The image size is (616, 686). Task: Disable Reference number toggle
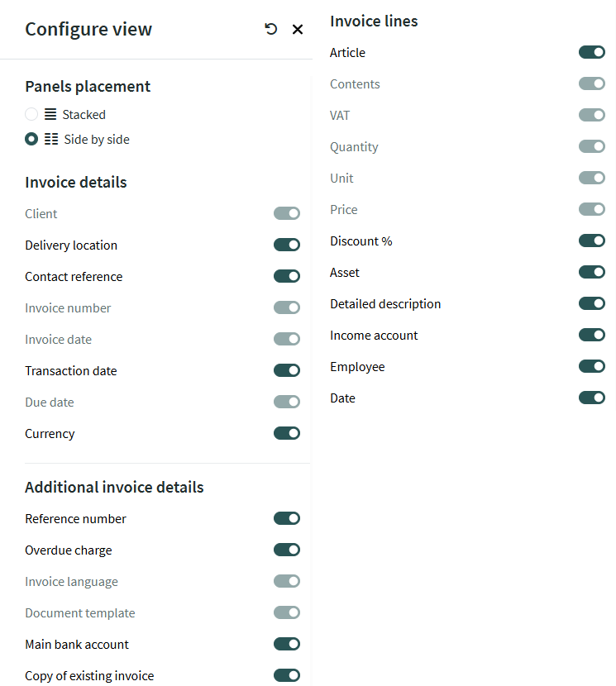click(287, 518)
